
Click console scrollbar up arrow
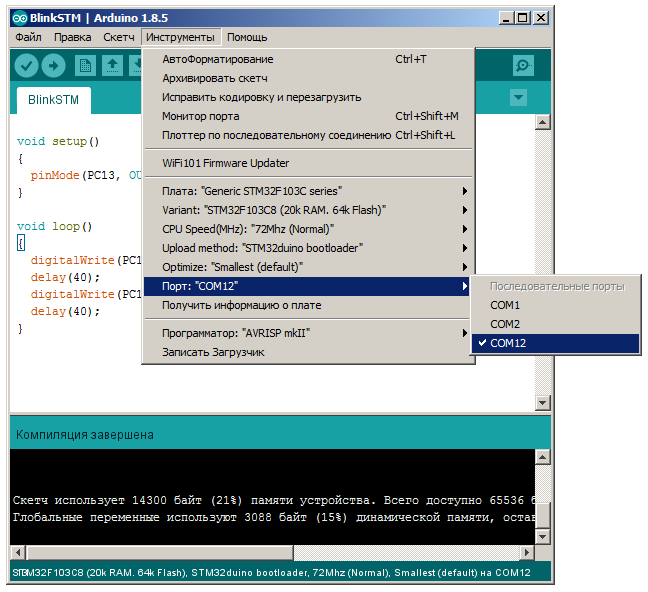tap(543, 457)
